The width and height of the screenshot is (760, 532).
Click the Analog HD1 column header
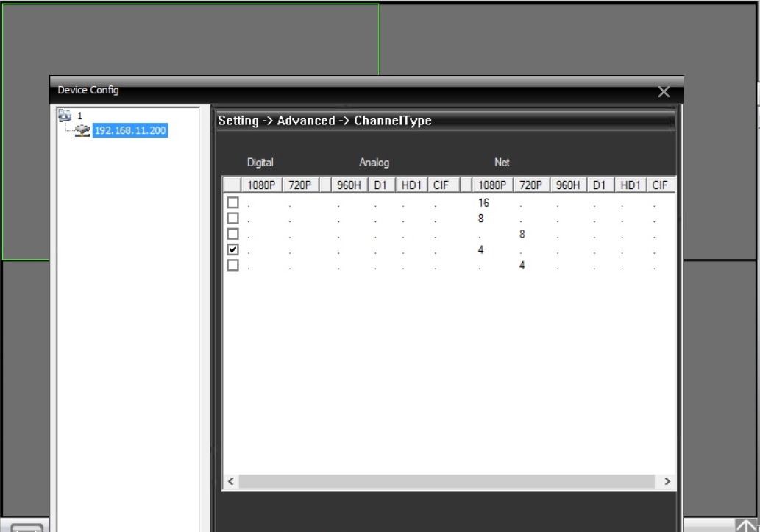point(411,185)
